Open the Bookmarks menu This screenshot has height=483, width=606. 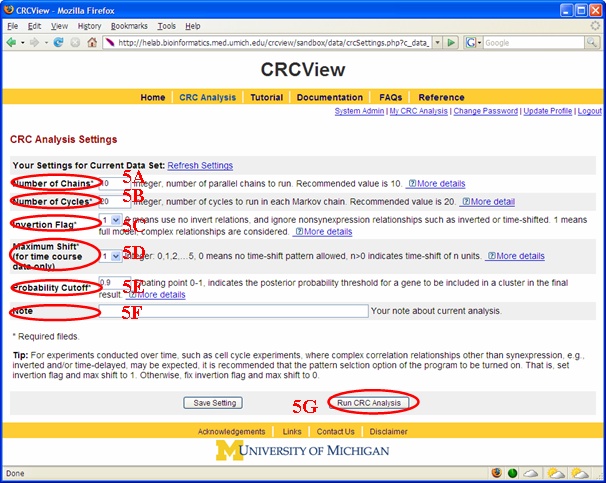(129, 26)
